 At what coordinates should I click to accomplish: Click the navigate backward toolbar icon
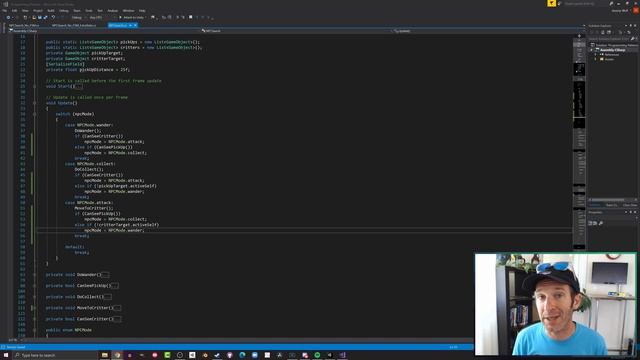8,18
